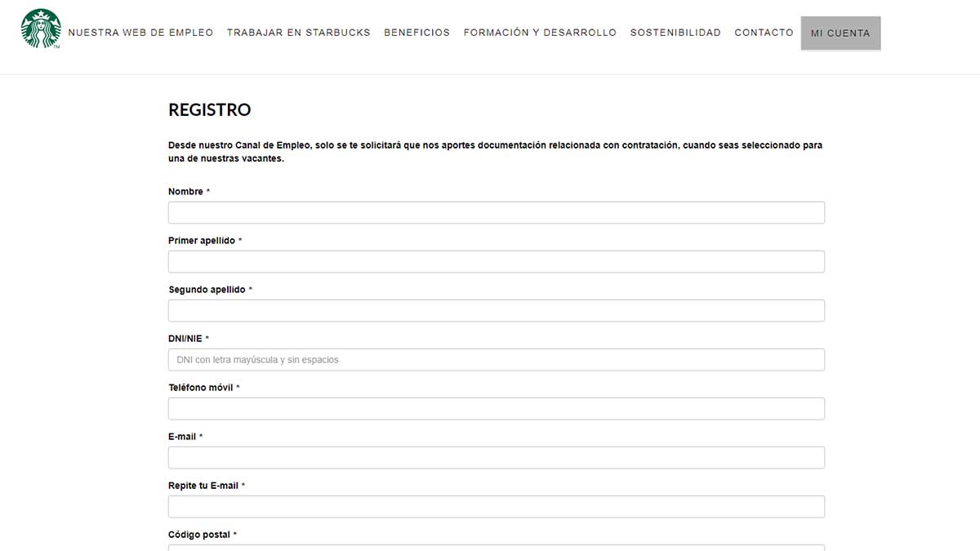Viewport: 980px width, 551px height.
Task: Open the Sostenibilidad page link
Action: 675,33
